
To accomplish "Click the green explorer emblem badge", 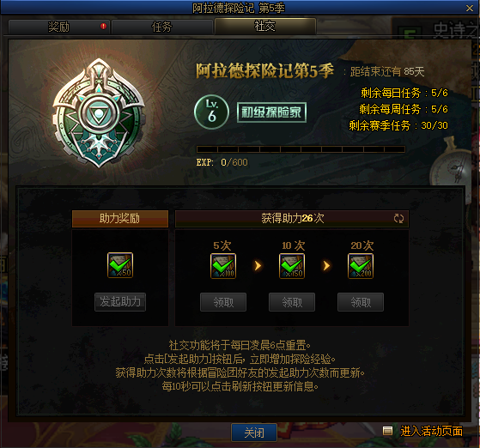I will pos(99,113).
